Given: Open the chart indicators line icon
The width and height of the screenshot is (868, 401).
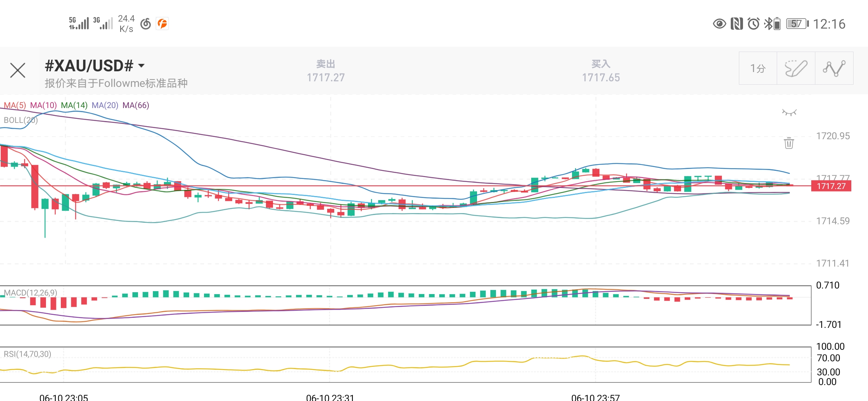Looking at the screenshot, I should tap(834, 68).
